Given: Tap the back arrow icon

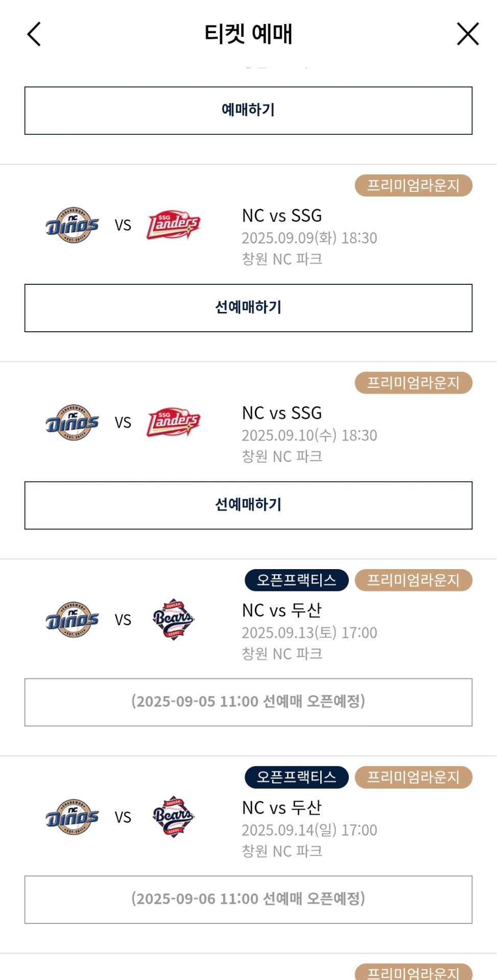Looking at the screenshot, I should click(x=34, y=34).
